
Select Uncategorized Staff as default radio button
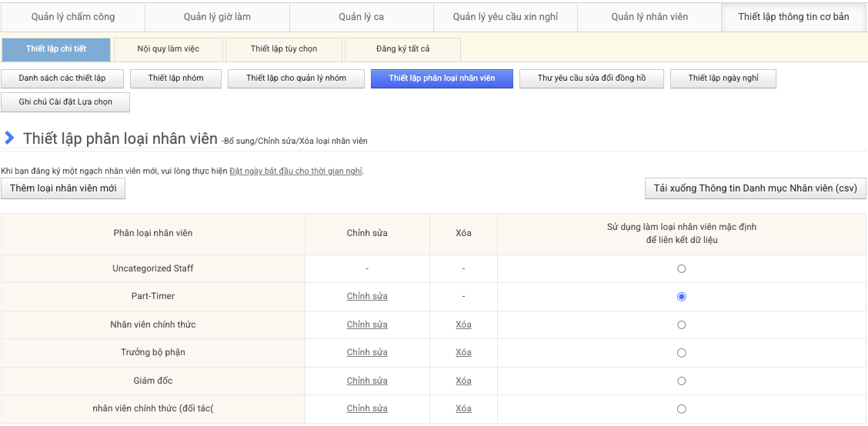[x=681, y=269]
